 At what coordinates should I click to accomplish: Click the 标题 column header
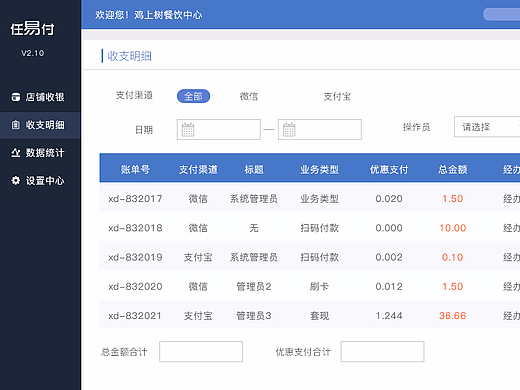tap(254, 169)
